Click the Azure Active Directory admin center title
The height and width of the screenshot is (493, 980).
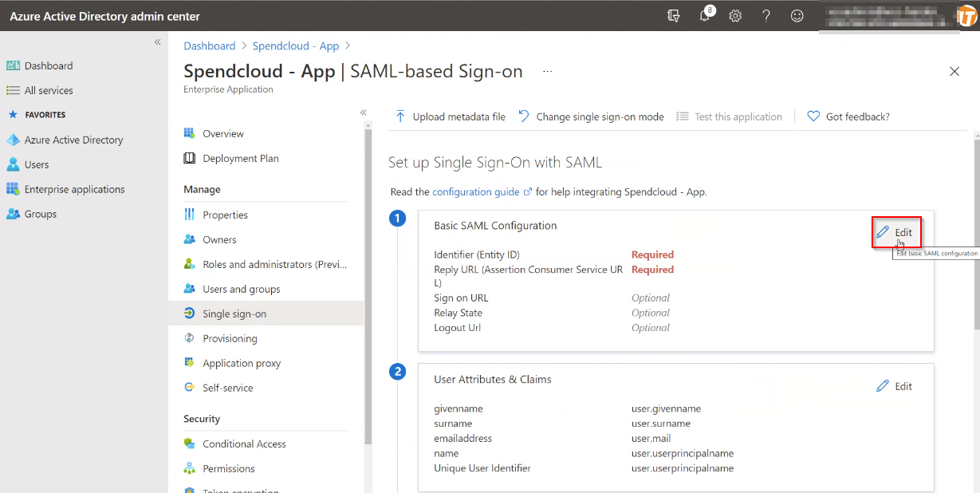105,16
